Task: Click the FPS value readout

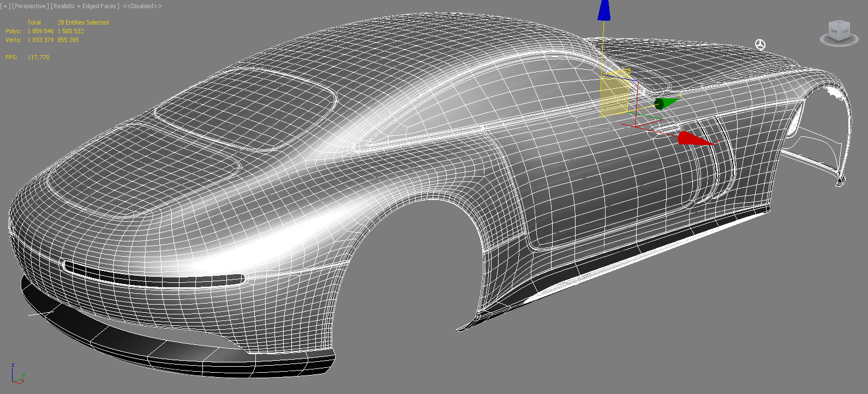Action: tap(38, 57)
